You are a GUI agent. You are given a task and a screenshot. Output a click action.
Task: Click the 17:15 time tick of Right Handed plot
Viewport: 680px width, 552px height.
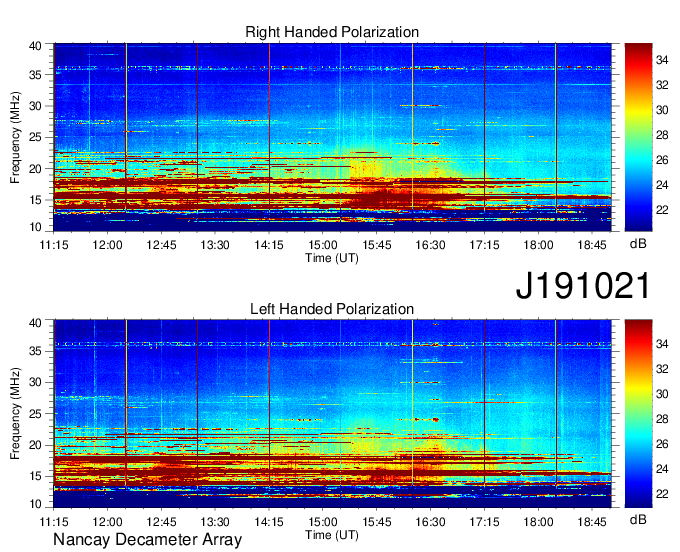pyautogui.click(x=484, y=245)
